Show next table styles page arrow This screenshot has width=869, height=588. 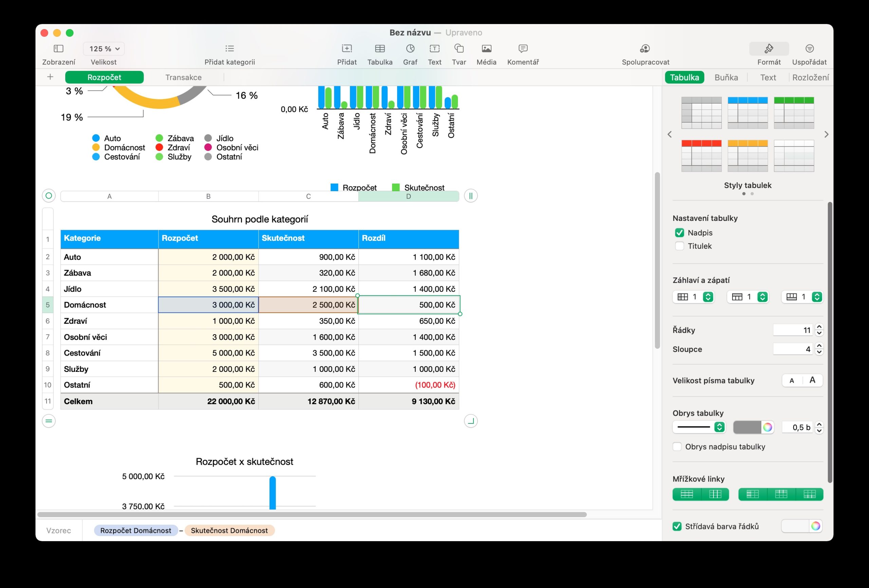(826, 134)
